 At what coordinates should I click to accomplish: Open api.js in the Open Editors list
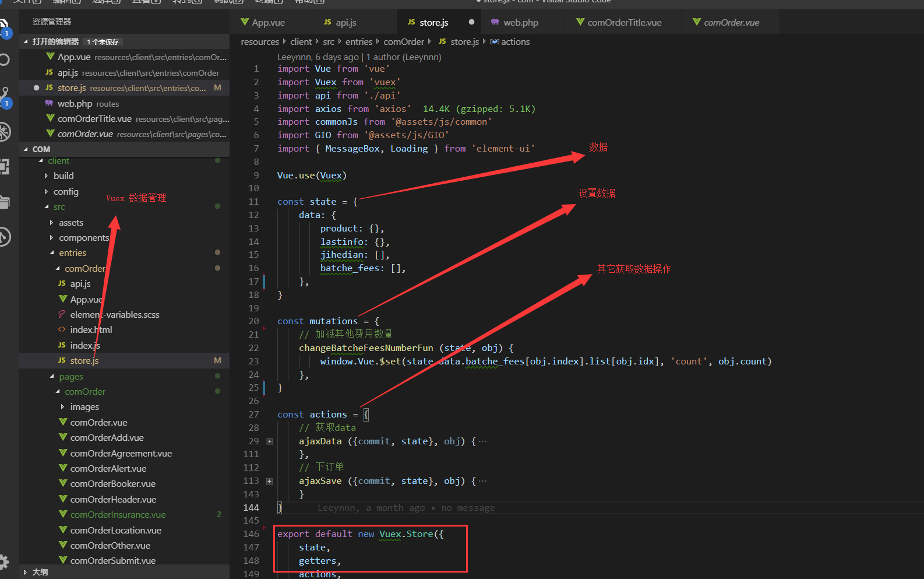click(68, 73)
